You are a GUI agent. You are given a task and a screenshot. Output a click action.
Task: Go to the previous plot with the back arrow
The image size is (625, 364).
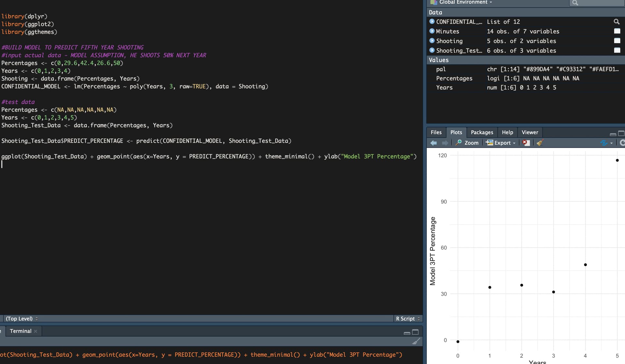coord(433,143)
